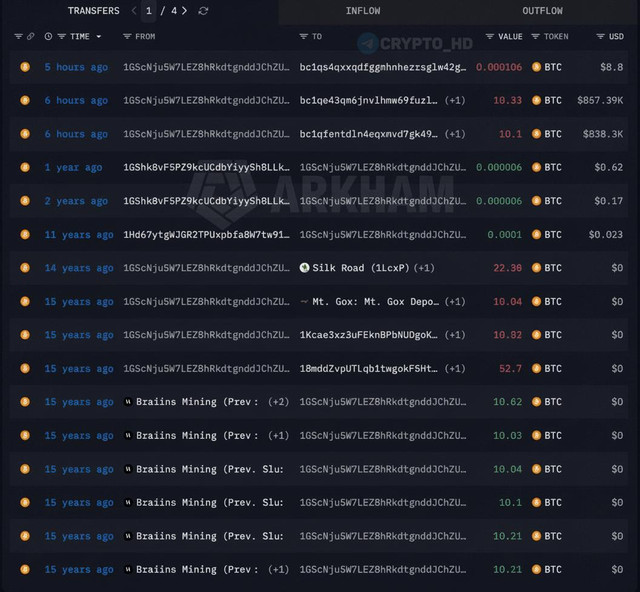Open the 14 years ago transaction

coord(79,268)
